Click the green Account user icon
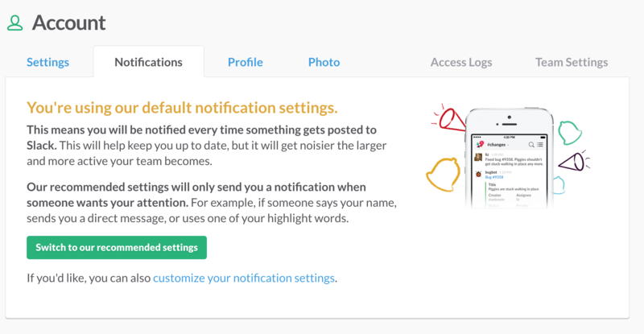The height and width of the screenshot is (334, 644). (x=14, y=23)
